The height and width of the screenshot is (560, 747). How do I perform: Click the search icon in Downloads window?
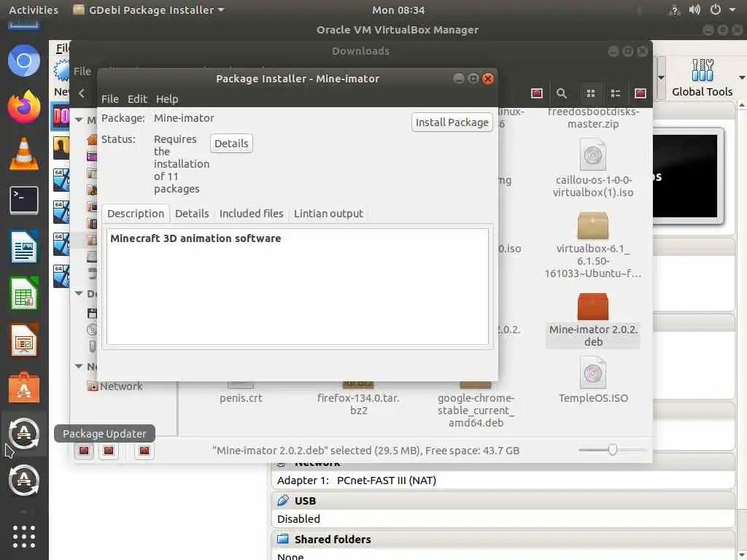[562, 93]
